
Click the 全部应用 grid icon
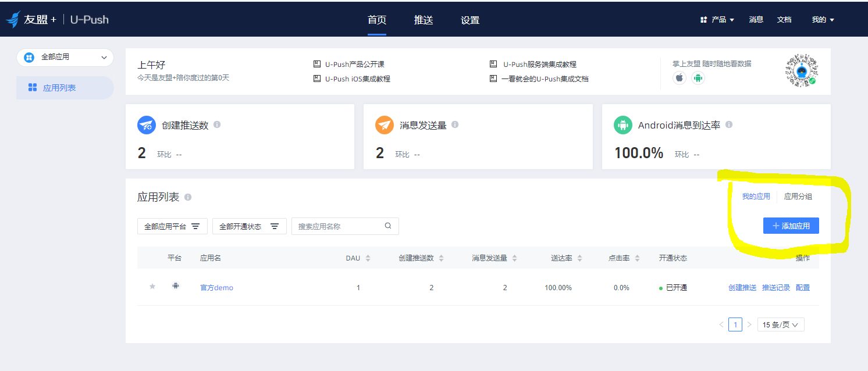tap(29, 57)
